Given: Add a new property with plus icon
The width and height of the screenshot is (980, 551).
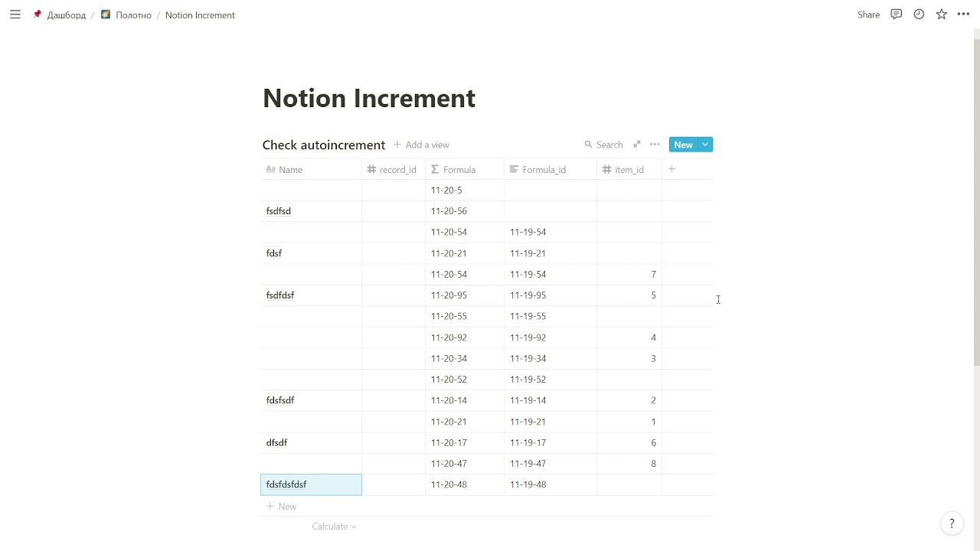Looking at the screenshot, I should 671,169.
